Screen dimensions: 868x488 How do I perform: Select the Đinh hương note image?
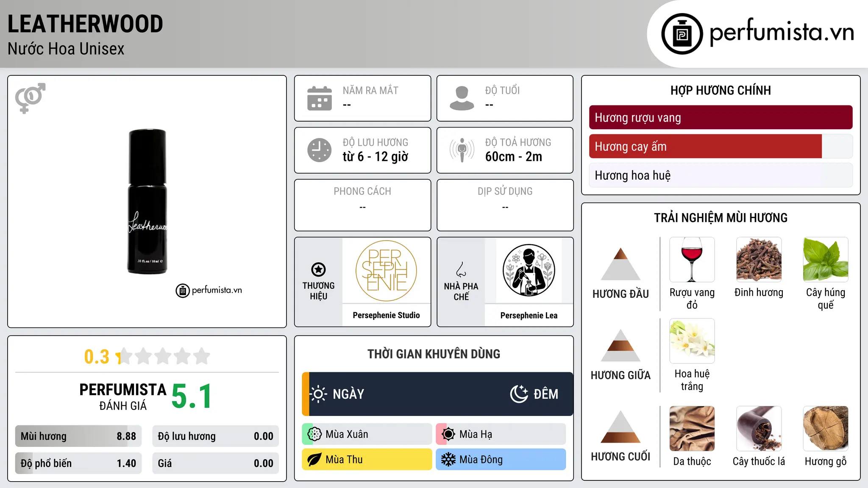[x=759, y=260]
